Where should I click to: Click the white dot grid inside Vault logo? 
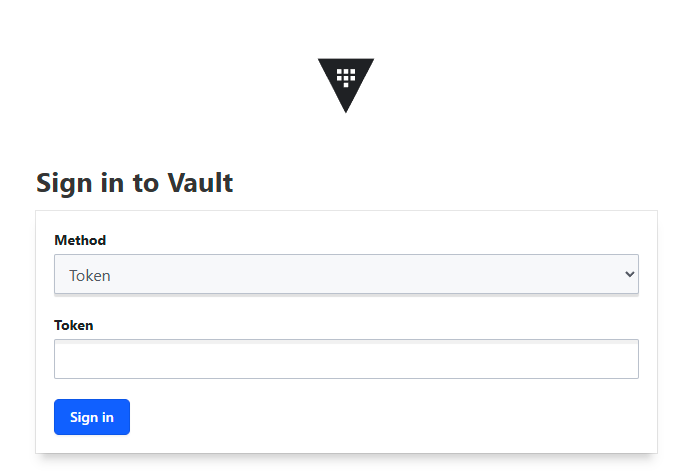click(x=346, y=78)
